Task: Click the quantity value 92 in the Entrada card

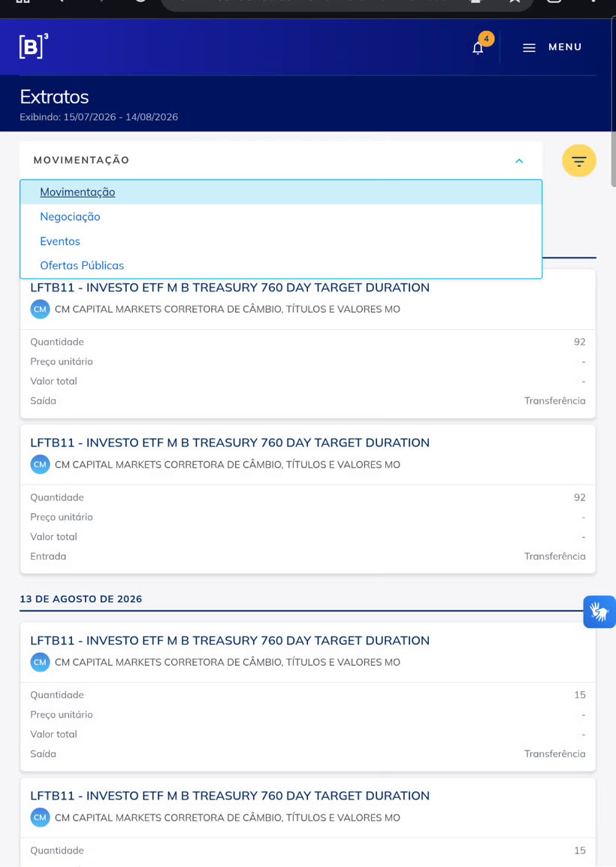Action: coord(579,497)
